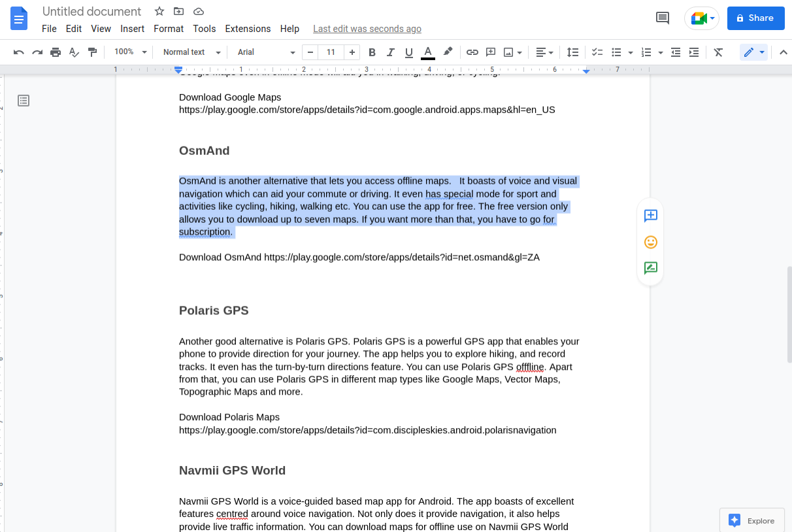Open the Format menu
Viewport: 792px width, 532px height.
168,29
